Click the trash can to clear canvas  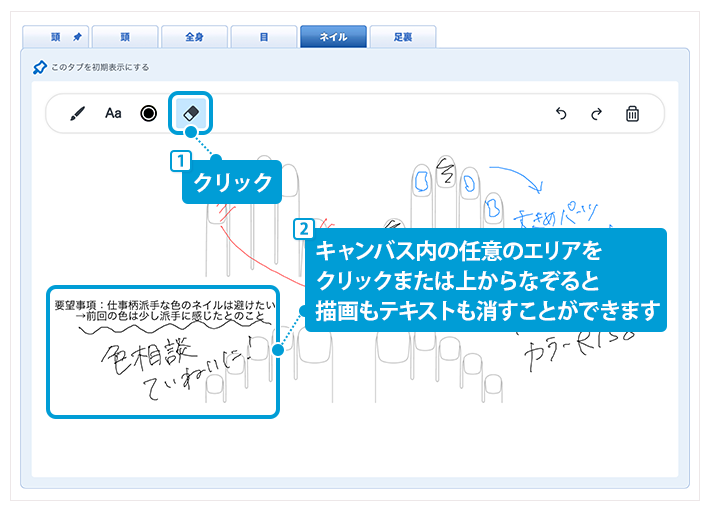[632, 114]
